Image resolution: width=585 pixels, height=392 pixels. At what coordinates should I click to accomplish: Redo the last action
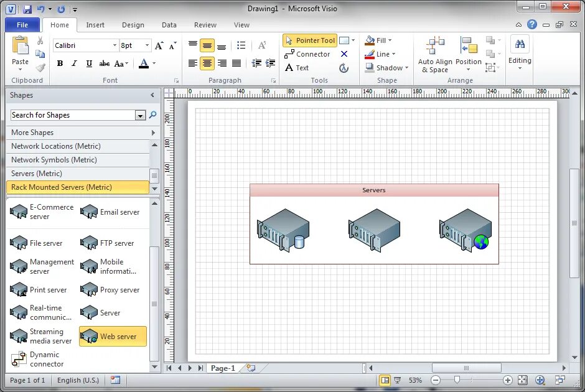[62, 9]
